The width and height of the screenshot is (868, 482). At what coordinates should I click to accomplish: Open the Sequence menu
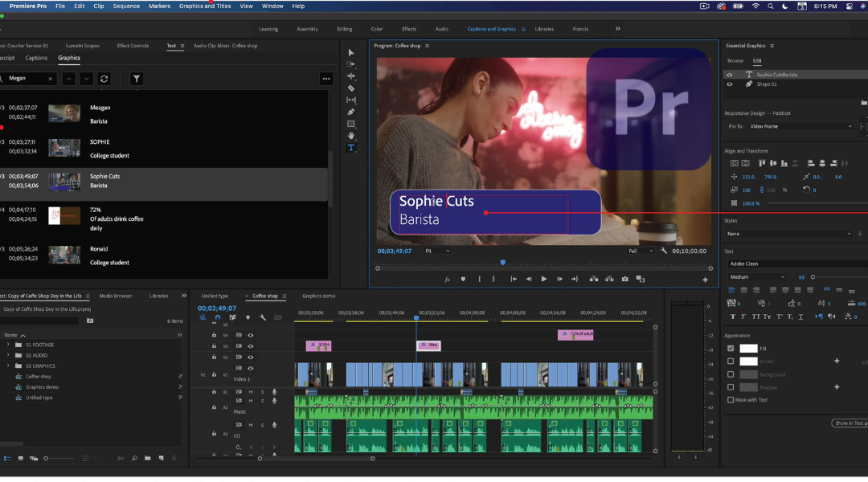[126, 6]
